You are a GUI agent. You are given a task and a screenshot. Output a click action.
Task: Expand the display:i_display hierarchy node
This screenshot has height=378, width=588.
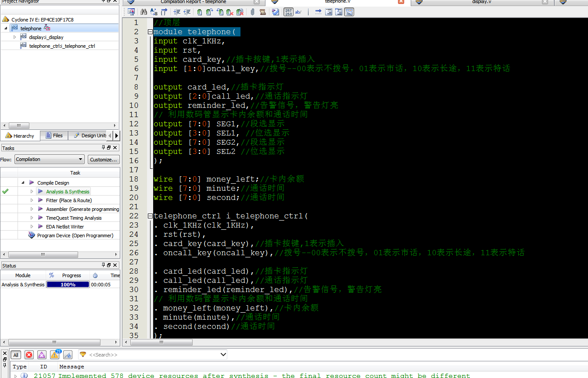coord(14,37)
